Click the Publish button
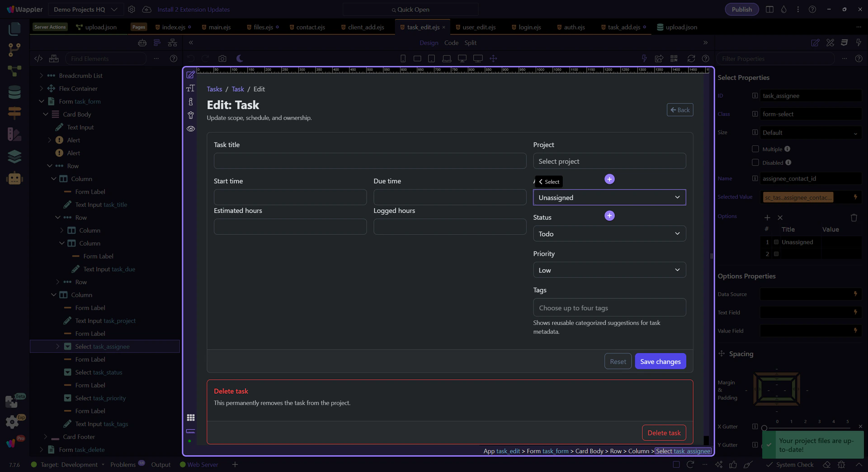 coord(741,10)
